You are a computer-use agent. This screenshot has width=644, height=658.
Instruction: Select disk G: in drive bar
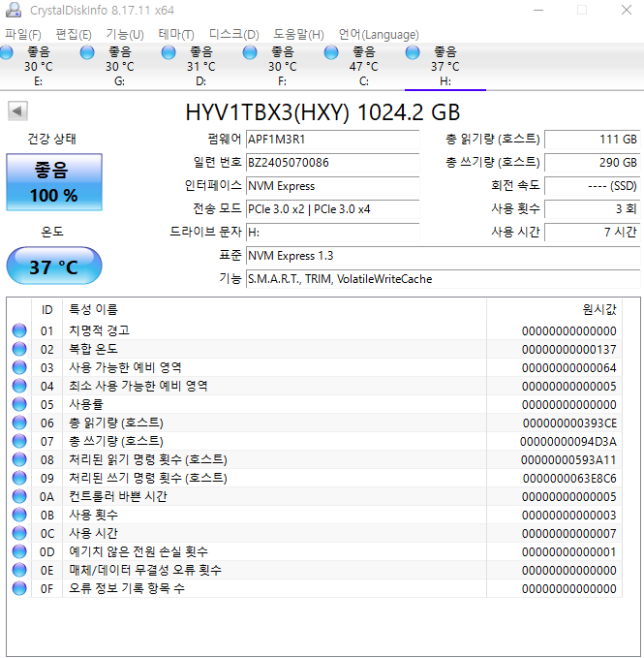click(119, 66)
